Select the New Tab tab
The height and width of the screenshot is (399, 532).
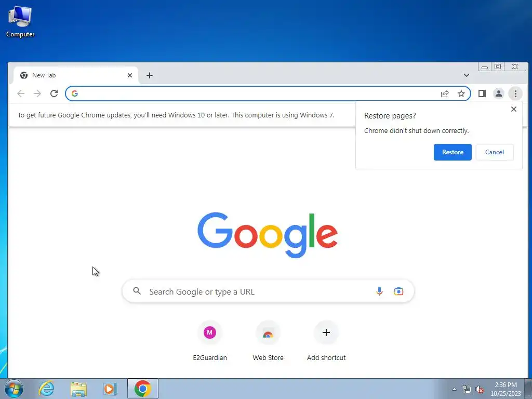pos(76,75)
